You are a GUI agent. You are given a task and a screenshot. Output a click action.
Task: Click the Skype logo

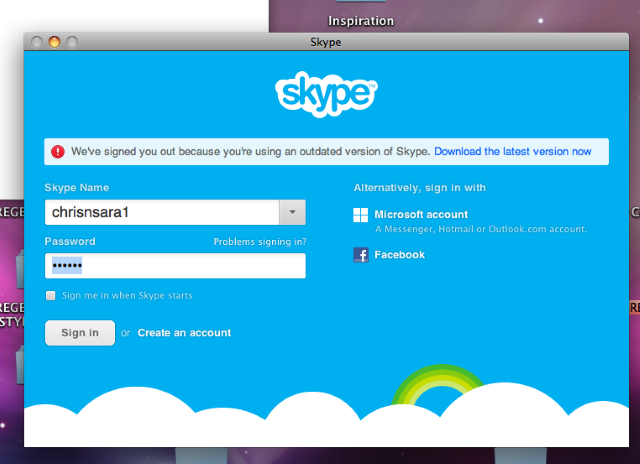click(326, 94)
